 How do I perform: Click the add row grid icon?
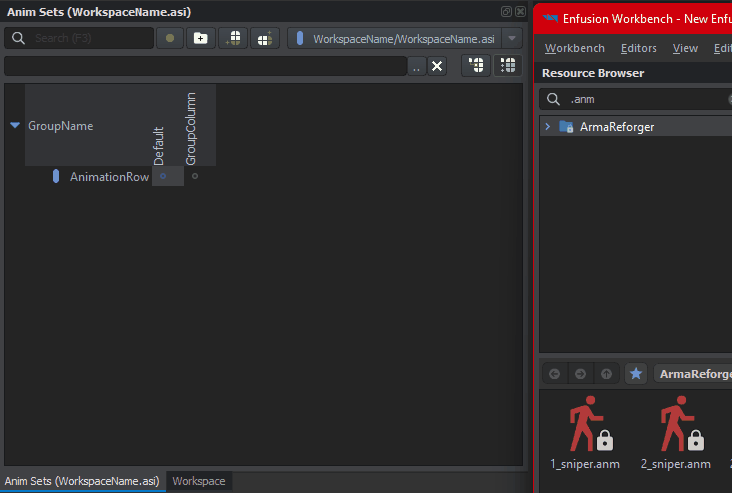click(x=233, y=38)
